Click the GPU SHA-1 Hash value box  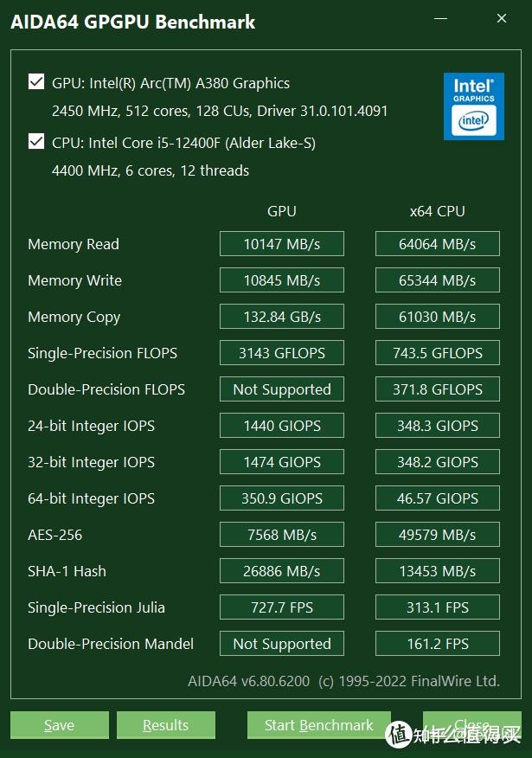pyautogui.click(x=281, y=571)
